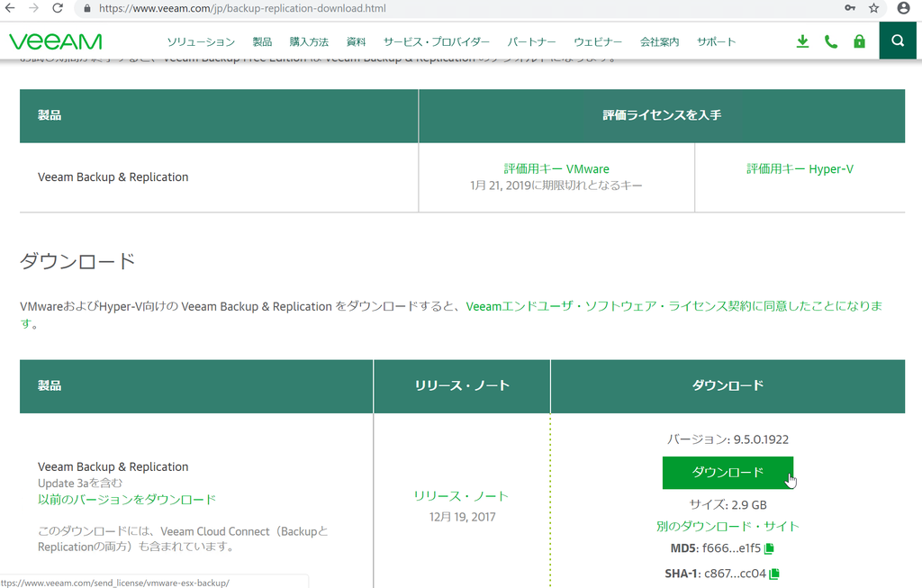Click the green ダウンロード button

728,472
